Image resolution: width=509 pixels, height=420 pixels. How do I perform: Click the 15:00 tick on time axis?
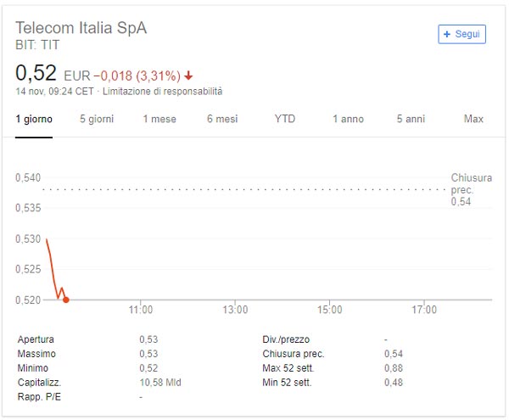pos(329,310)
